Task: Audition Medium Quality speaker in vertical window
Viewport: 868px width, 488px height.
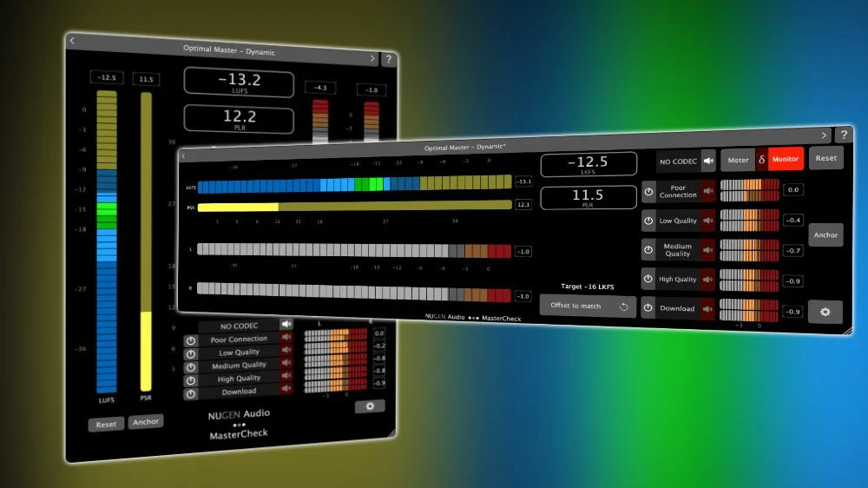Action: 286,362
